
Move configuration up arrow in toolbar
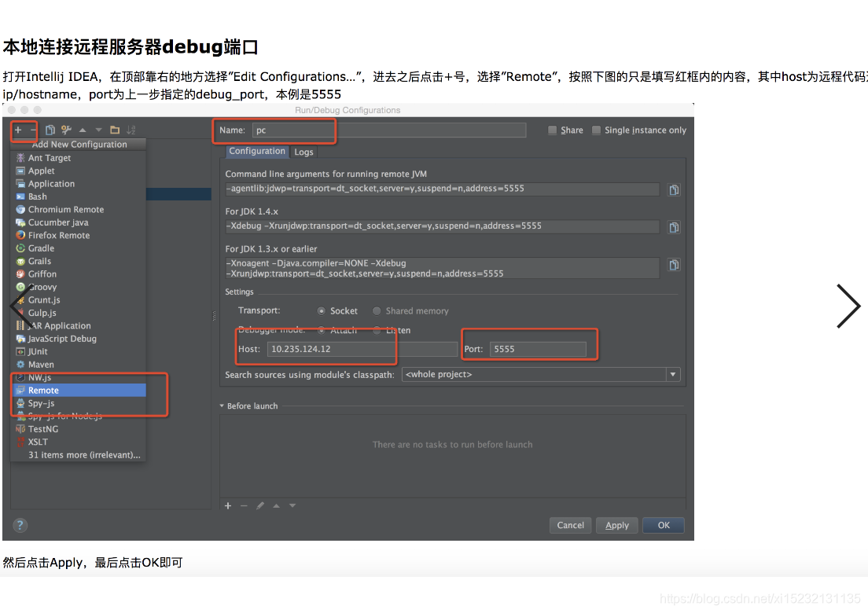click(x=83, y=130)
